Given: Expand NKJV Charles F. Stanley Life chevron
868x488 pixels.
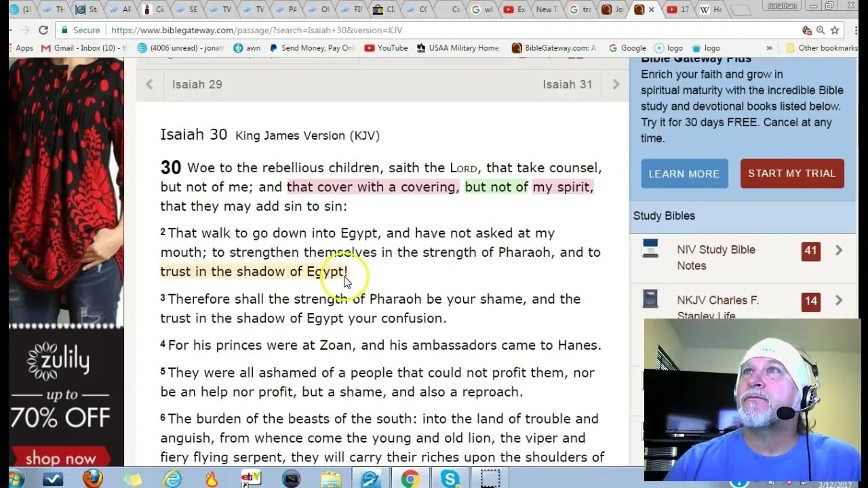Looking at the screenshot, I should [839, 300].
